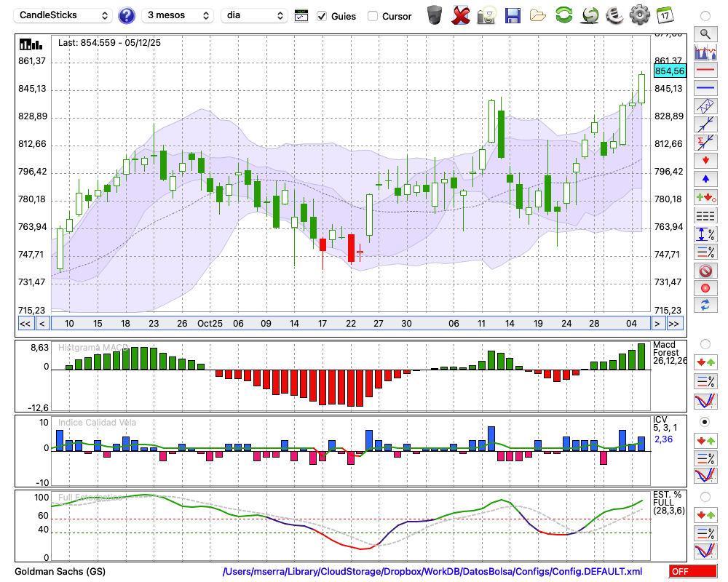728x582 pixels.
Task: Click the red OFF toggle button
Action: pyautogui.click(x=692, y=572)
